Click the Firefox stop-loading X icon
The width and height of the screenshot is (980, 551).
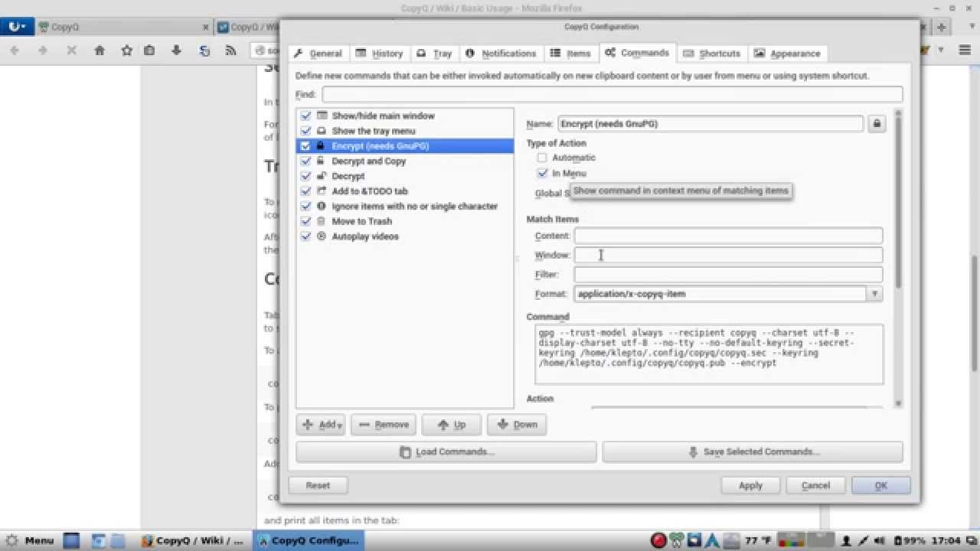[x=71, y=51]
